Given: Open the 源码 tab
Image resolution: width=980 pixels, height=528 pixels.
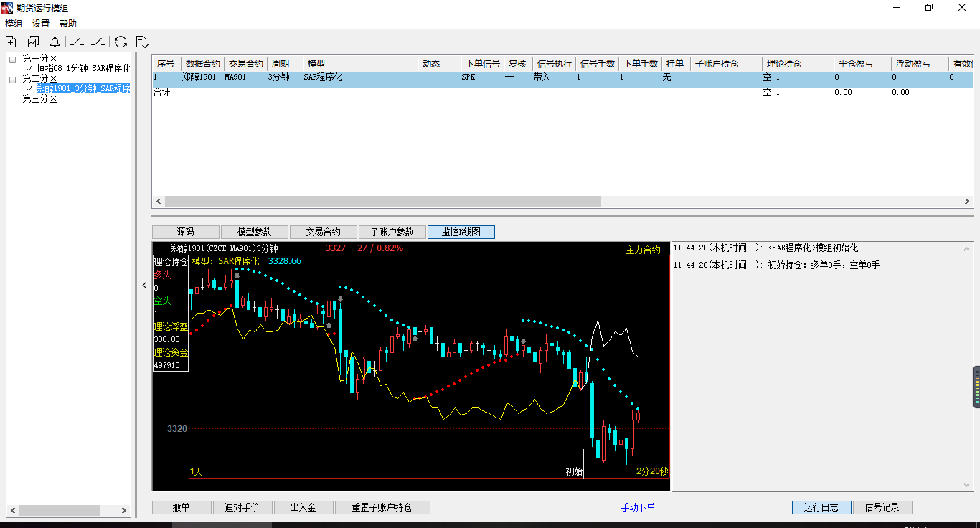Looking at the screenshot, I should point(185,232).
